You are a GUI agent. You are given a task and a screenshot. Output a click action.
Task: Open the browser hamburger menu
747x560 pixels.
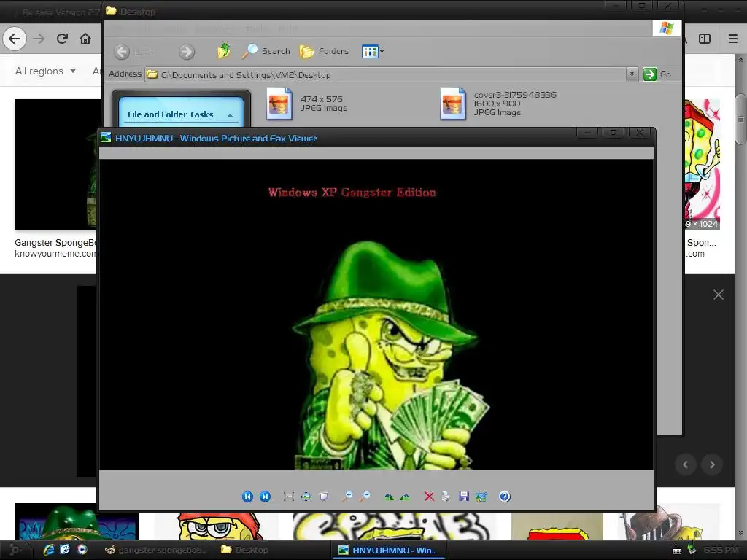pos(732,39)
